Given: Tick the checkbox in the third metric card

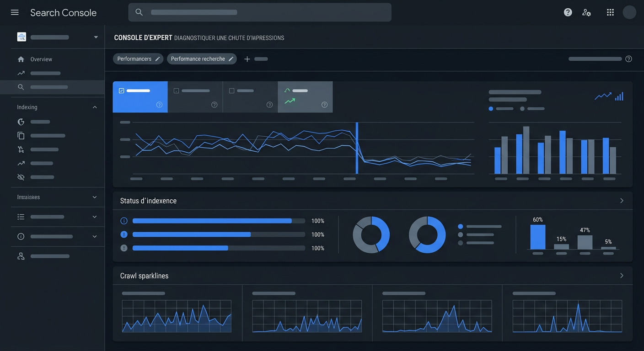Looking at the screenshot, I should tap(231, 91).
